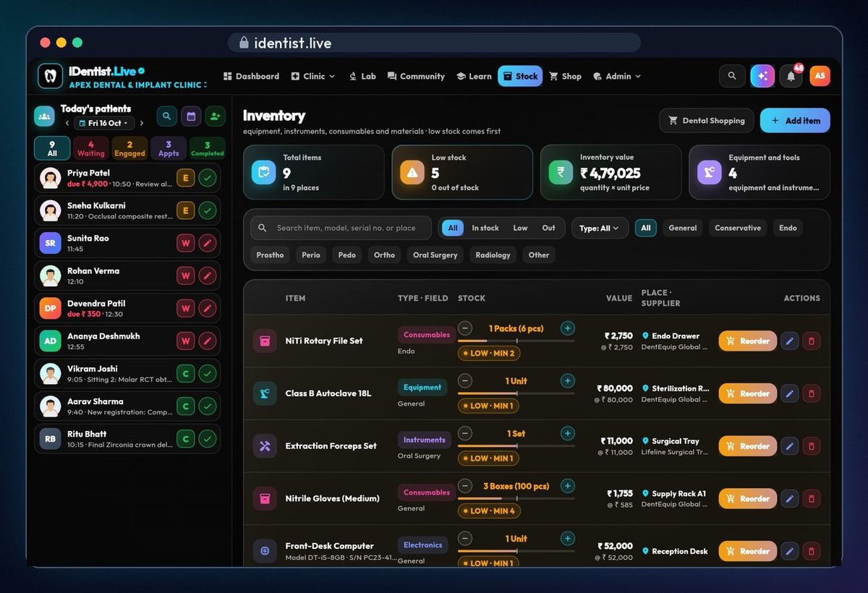Screen dimensions: 868x593
Task: Click the E status badge for Sneha Kulkarni
Action: point(186,210)
